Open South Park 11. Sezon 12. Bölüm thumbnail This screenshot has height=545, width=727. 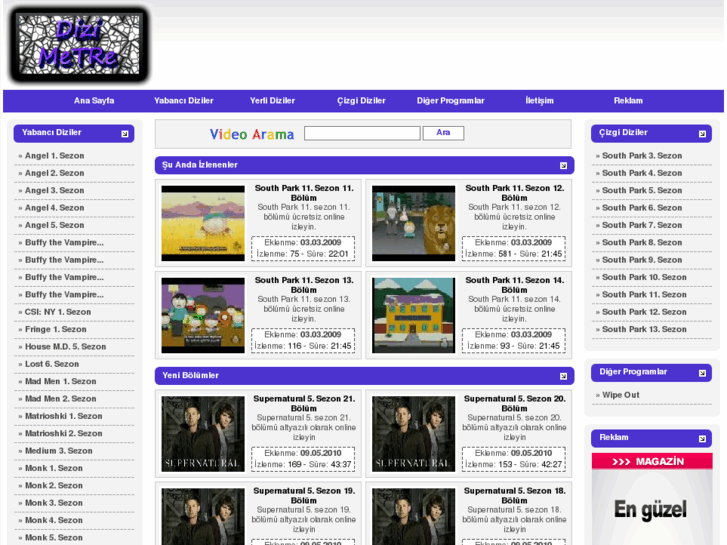coord(414,223)
